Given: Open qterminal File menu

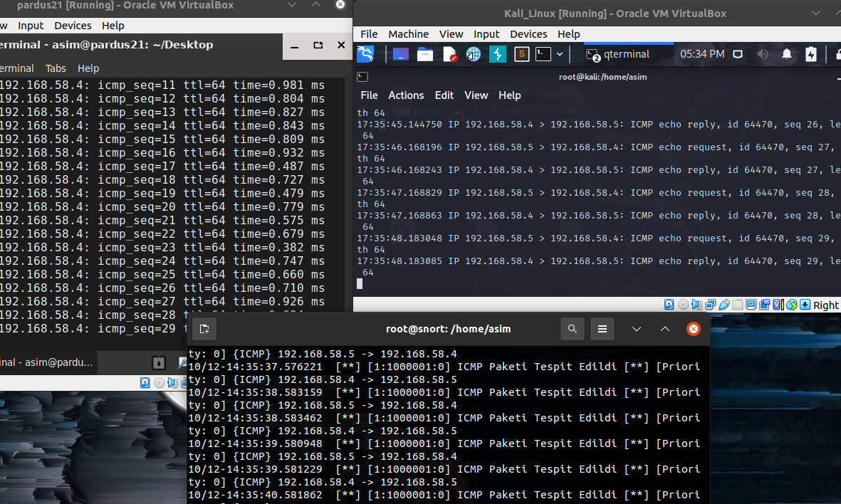Looking at the screenshot, I should (x=369, y=95).
